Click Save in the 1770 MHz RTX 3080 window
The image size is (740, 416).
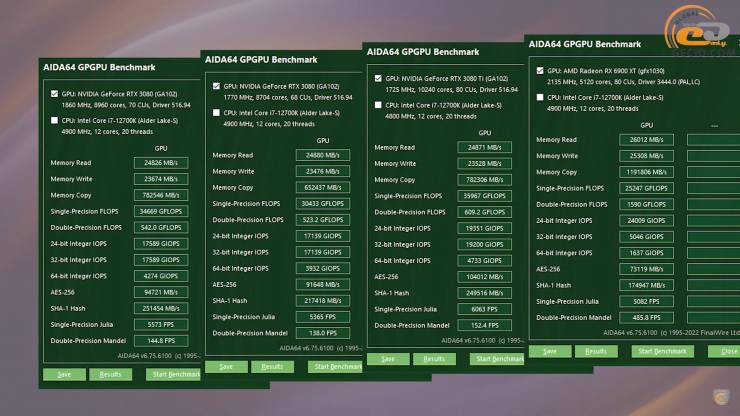(226, 367)
